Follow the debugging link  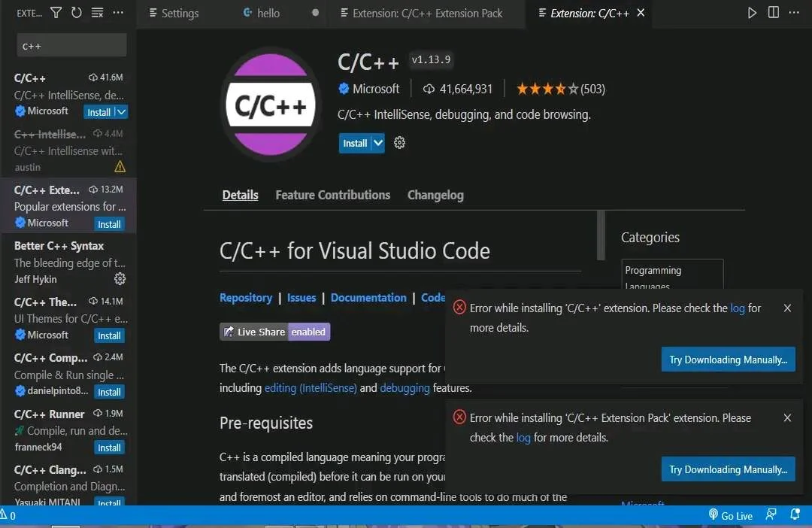click(405, 388)
